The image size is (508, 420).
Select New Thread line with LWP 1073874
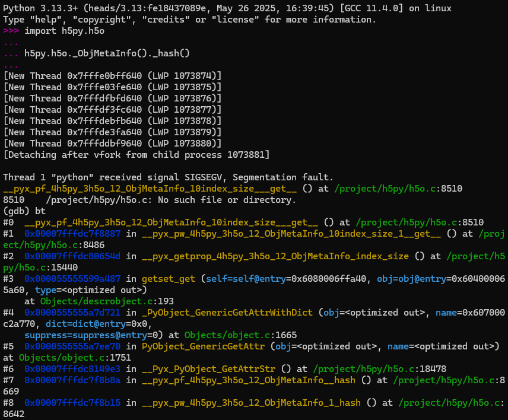[112, 76]
